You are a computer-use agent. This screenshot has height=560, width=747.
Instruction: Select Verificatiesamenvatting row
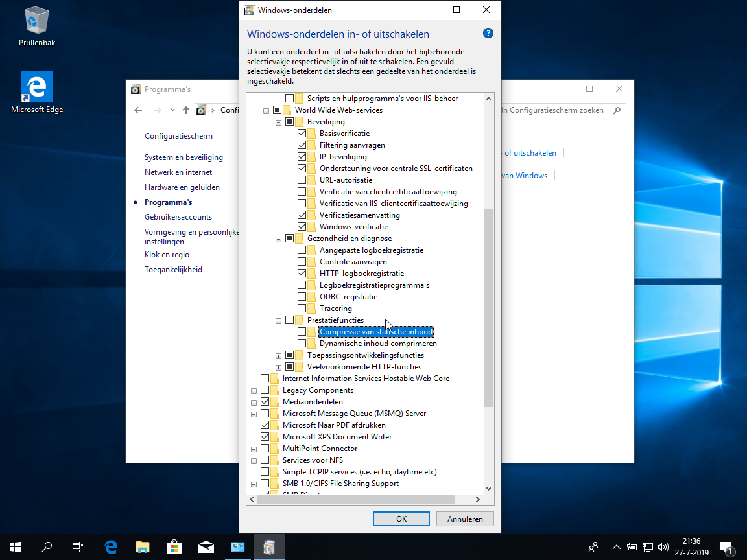(360, 215)
